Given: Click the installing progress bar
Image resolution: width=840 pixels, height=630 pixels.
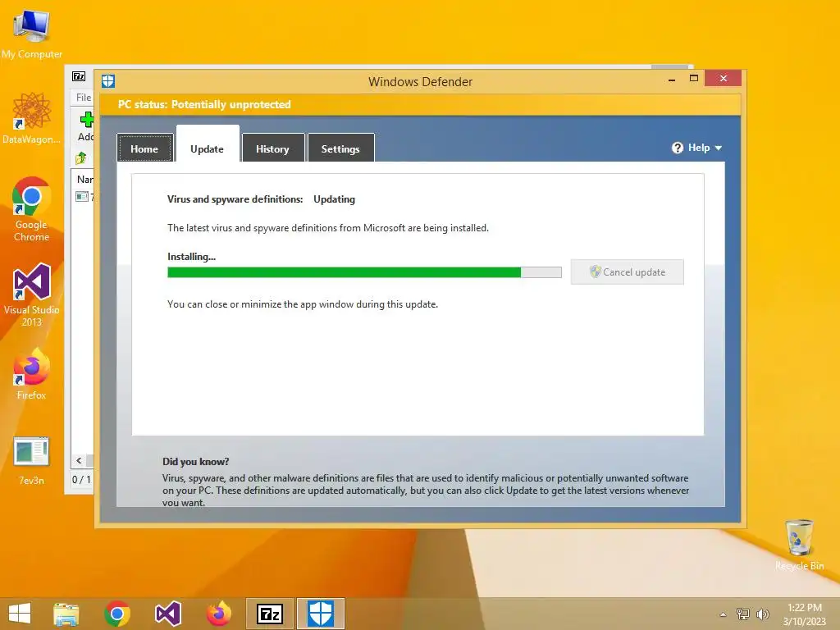Looking at the screenshot, I should (x=364, y=272).
